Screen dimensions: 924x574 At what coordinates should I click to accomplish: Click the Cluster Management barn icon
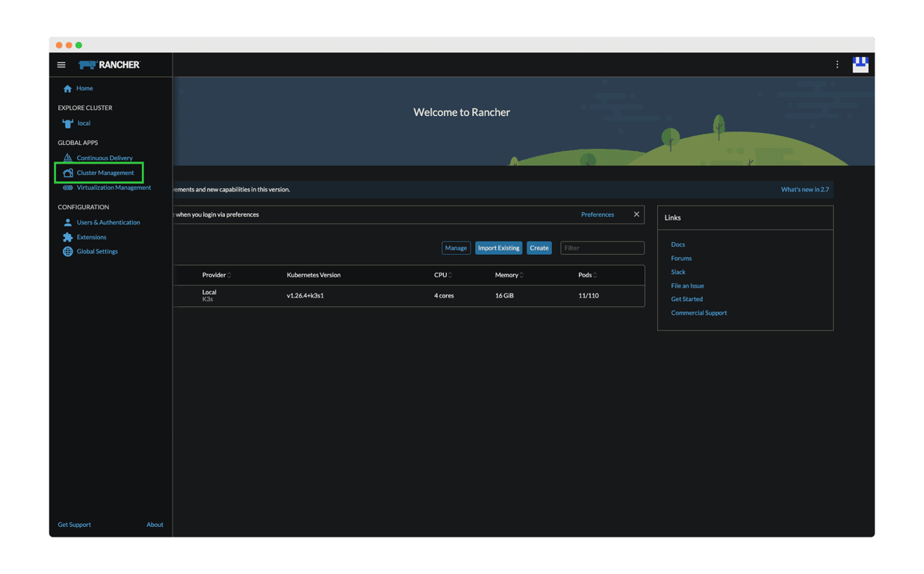coord(67,173)
